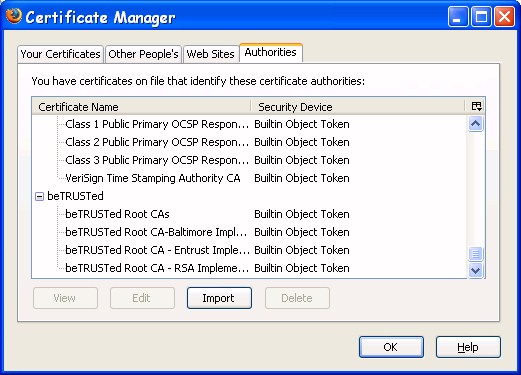The height and width of the screenshot is (375, 521).
Task: Confirm with the OK button
Action: 391,347
